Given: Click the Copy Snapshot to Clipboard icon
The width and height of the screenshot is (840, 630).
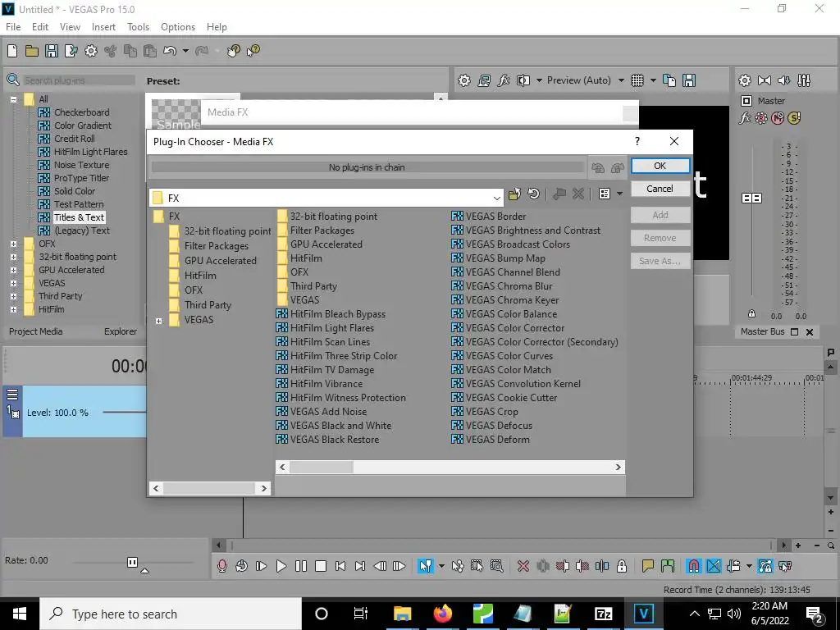Looking at the screenshot, I should tap(669, 80).
